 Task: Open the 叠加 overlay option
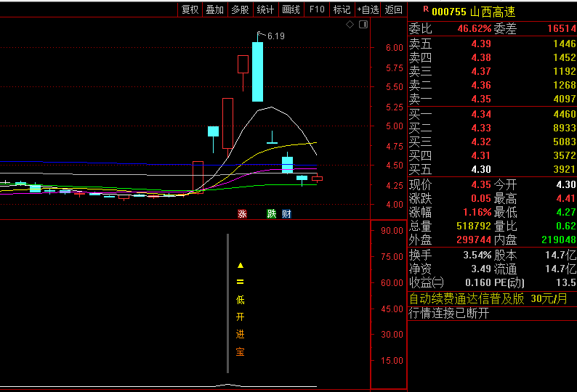point(215,9)
